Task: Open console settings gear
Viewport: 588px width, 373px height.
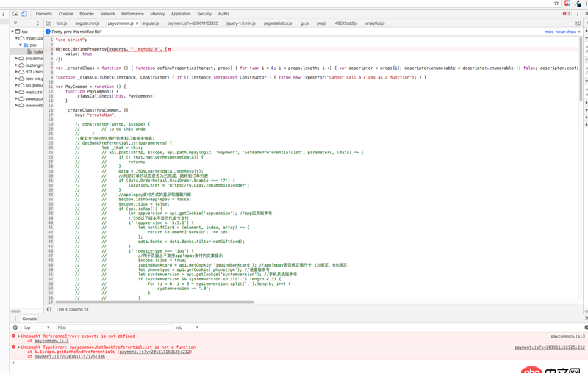Action: 586,327
